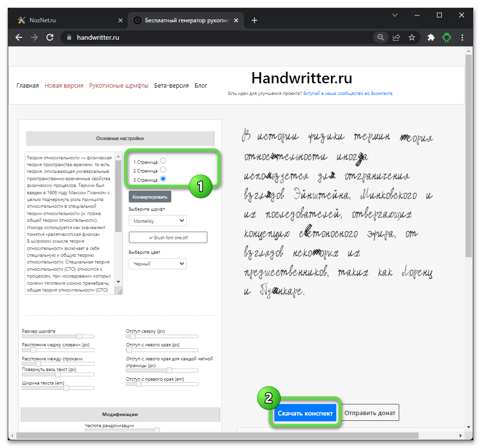The height and width of the screenshot is (448, 481).
Task: Reload the page with refresh icon
Action: click(49, 37)
